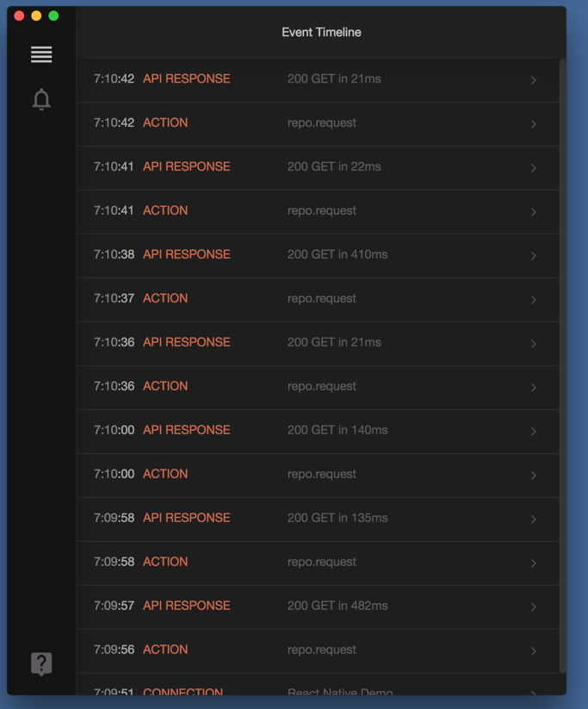Click the vertical scrollbar of the timeline
This screenshot has height=709, width=588.
[x=563, y=362]
